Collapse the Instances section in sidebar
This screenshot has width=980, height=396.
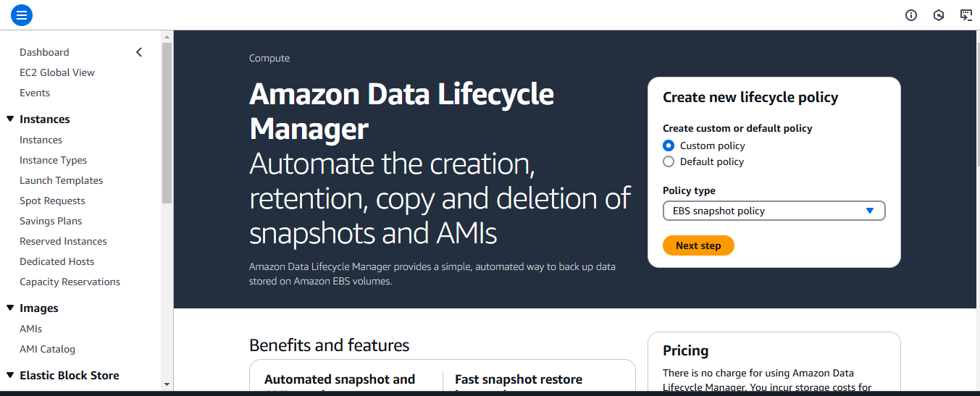pos(10,119)
